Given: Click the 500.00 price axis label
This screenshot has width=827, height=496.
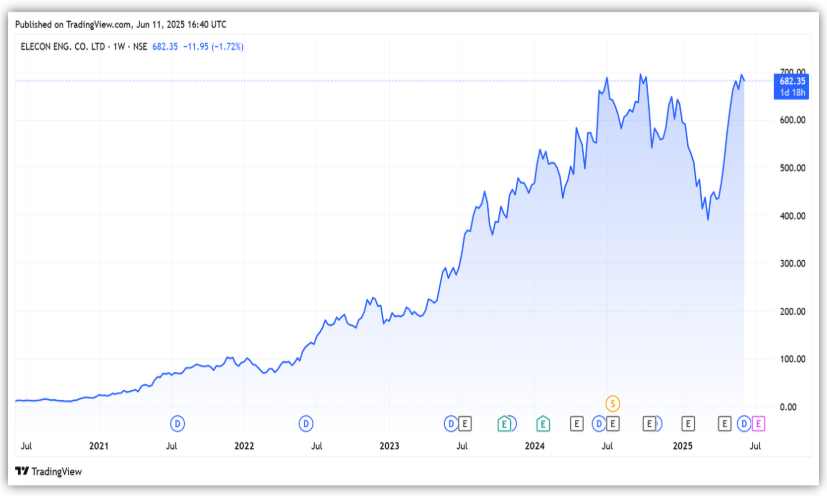Looking at the screenshot, I should [x=792, y=168].
